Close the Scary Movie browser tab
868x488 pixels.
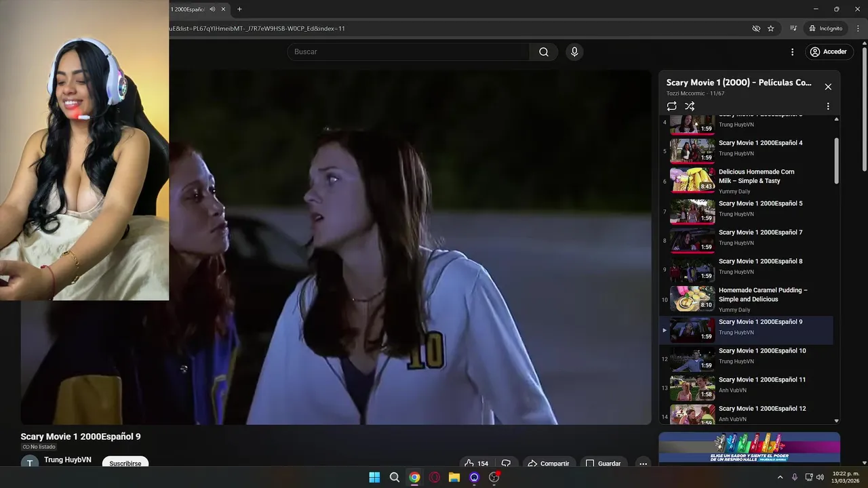[x=223, y=9]
